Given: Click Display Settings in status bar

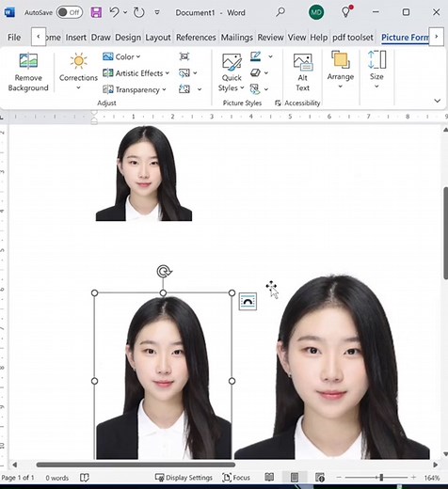Looking at the screenshot, I should pyautogui.click(x=184, y=478).
